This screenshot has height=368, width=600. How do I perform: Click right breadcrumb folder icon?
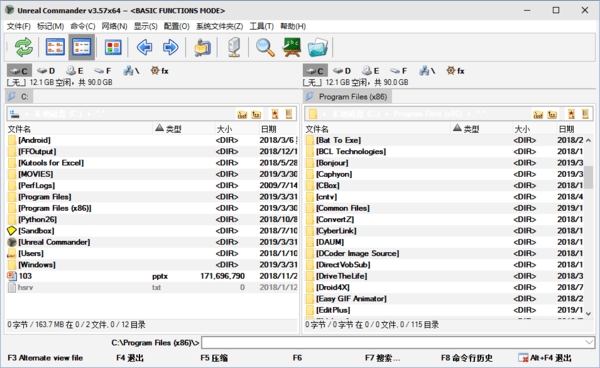(x=313, y=114)
